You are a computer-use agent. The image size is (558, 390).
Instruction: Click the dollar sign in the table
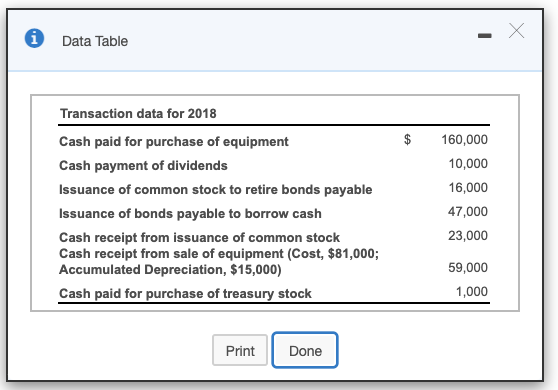[x=407, y=139]
